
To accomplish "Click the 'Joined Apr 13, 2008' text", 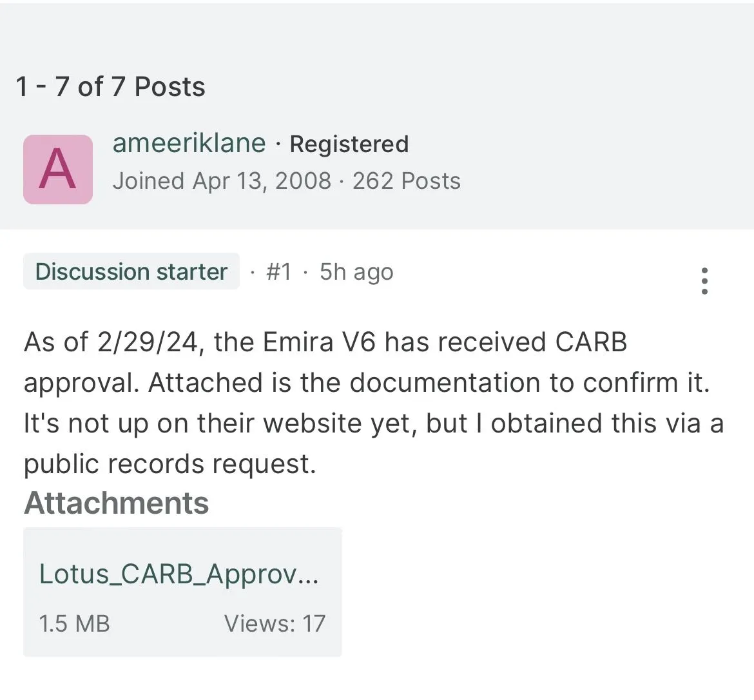I will pyautogui.click(x=222, y=181).
